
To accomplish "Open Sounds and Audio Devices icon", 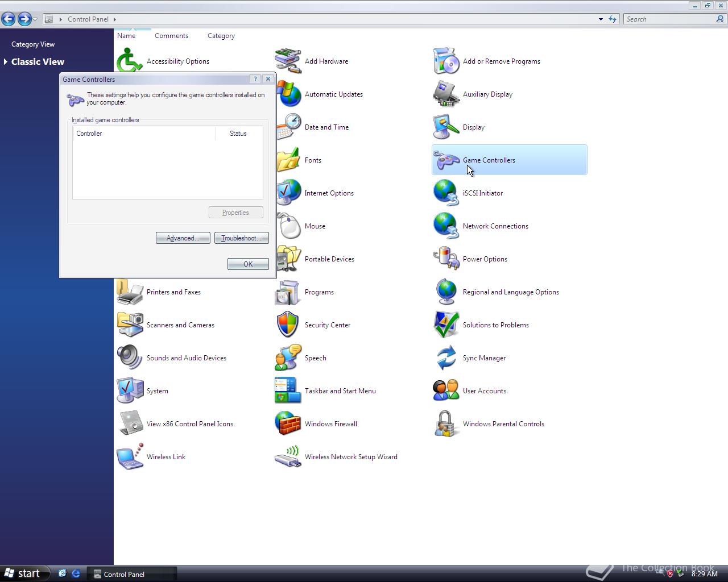I will click(130, 358).
